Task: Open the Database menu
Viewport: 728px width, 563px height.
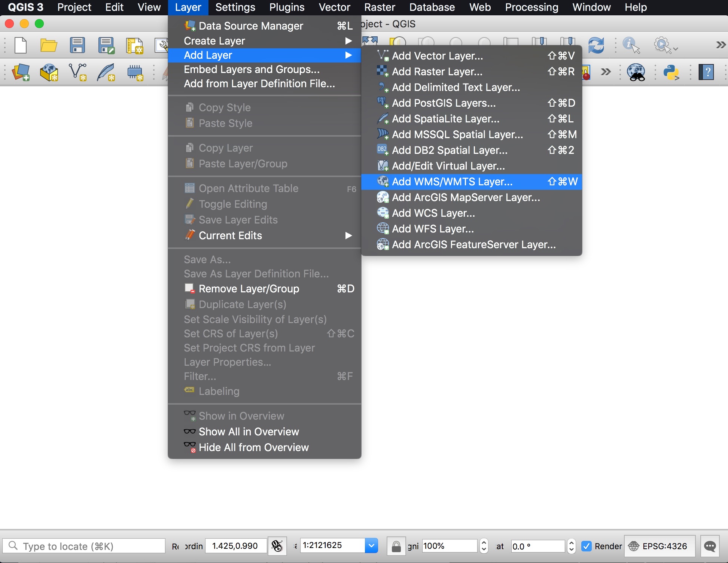Action: tap(432, 7)
